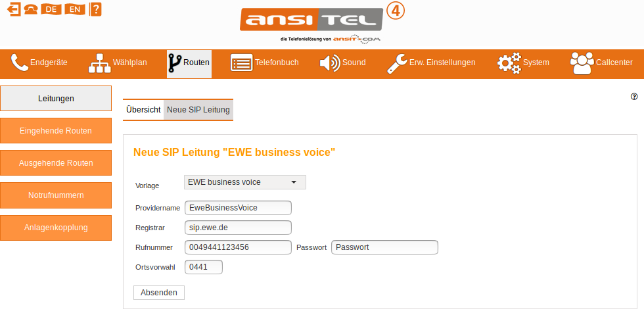Image resolution: width=644 pixels, height=319 pixels.
Task: Open Erw. Einstellungen wrench menu
Action: point(431,63)
